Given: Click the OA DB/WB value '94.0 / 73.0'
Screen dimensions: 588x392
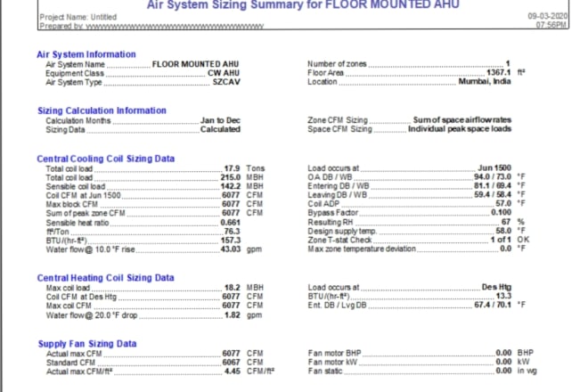Looking at the screenshot, I should click(x=493, y=176).
